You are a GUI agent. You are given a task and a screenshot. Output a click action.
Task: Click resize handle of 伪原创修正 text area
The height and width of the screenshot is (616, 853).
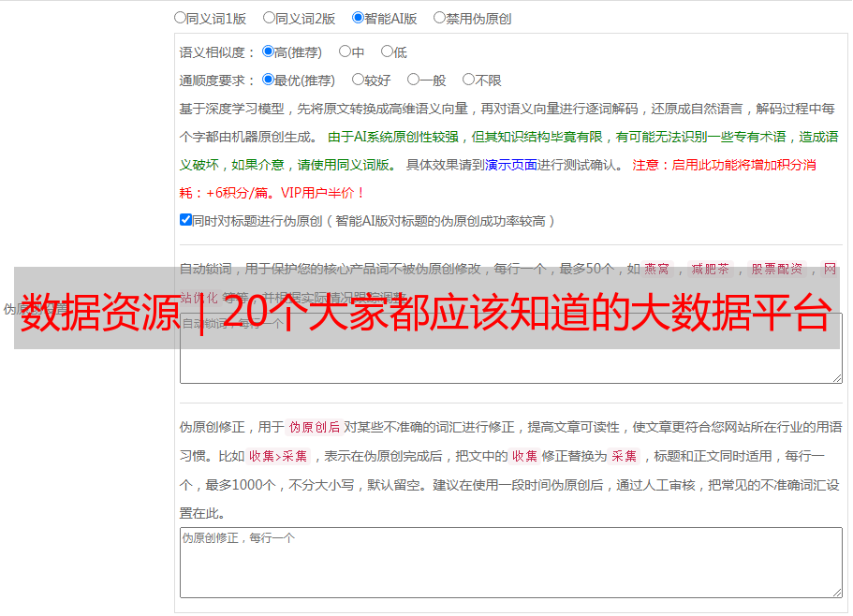click(x=837, y=593)
